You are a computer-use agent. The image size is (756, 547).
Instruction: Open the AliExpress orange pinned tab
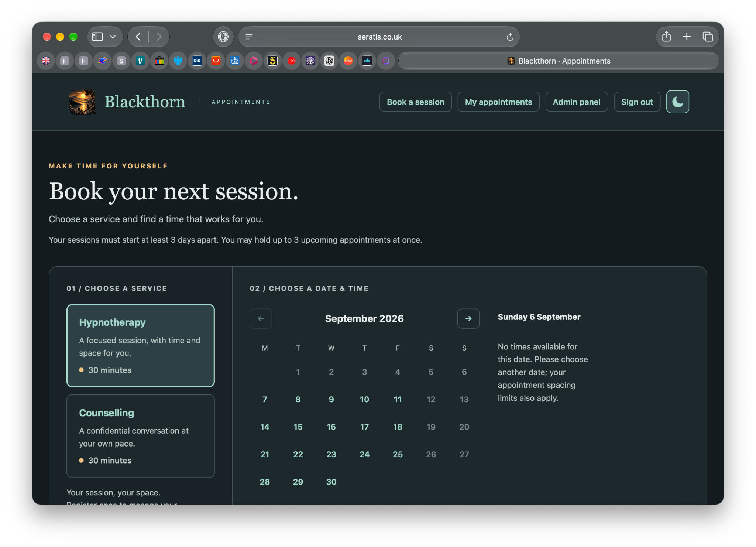(x=216, y=61)
